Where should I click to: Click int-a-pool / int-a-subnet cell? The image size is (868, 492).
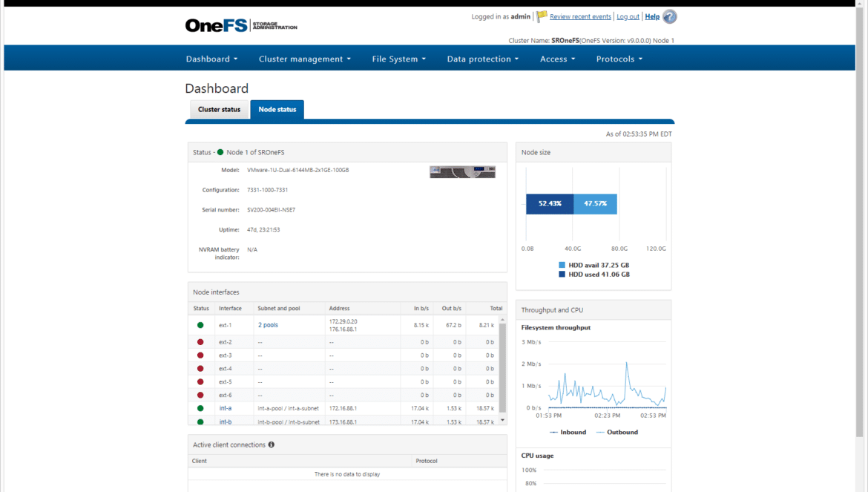click(x=288, y=408)
